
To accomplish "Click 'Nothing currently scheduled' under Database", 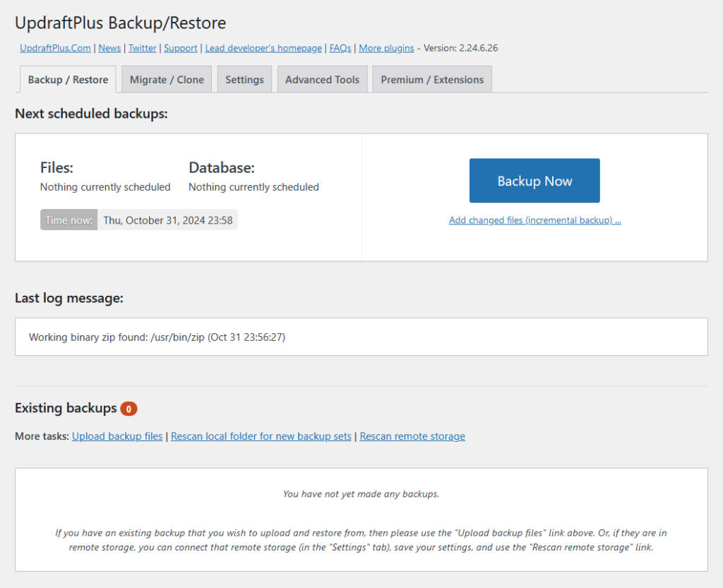I will click(x=253, y=187).
